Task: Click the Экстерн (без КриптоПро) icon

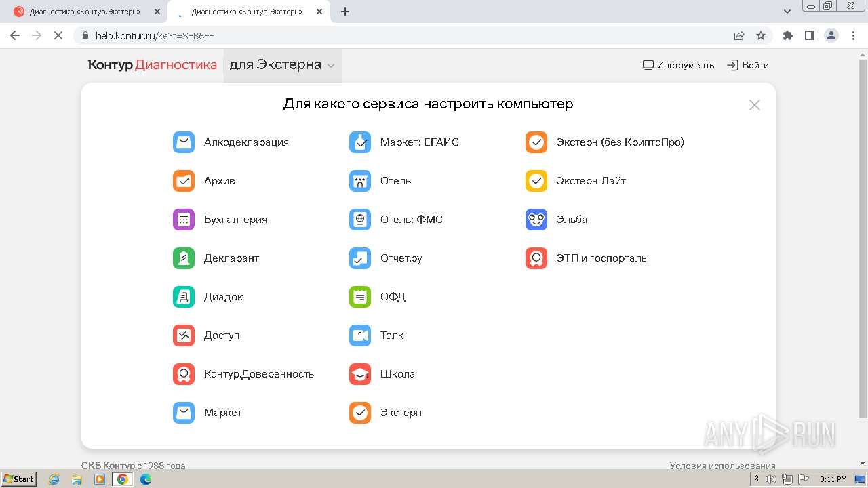Action: 536,142
